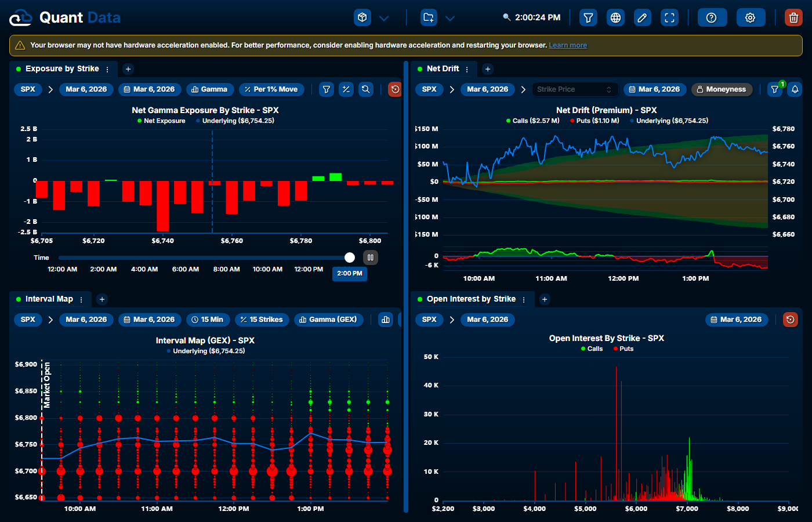Toggle the Net Exposure legend series
Image resolution: width=812 pixels, height=522 pixels.
(161, 121)
